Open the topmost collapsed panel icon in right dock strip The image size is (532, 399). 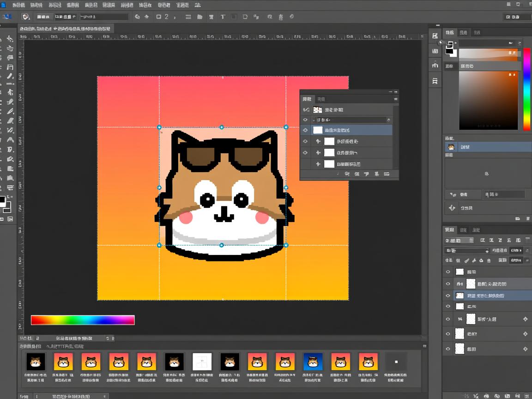(x=435, y=36)
